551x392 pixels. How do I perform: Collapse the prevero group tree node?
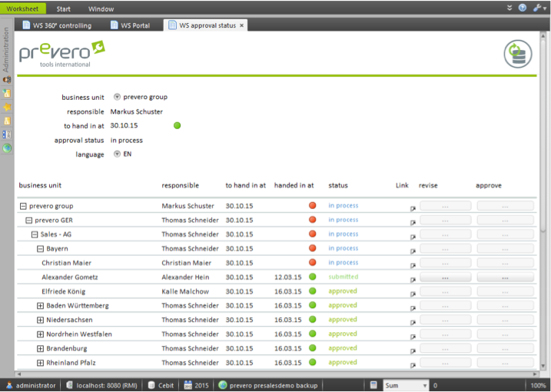(x=23, y=206)
